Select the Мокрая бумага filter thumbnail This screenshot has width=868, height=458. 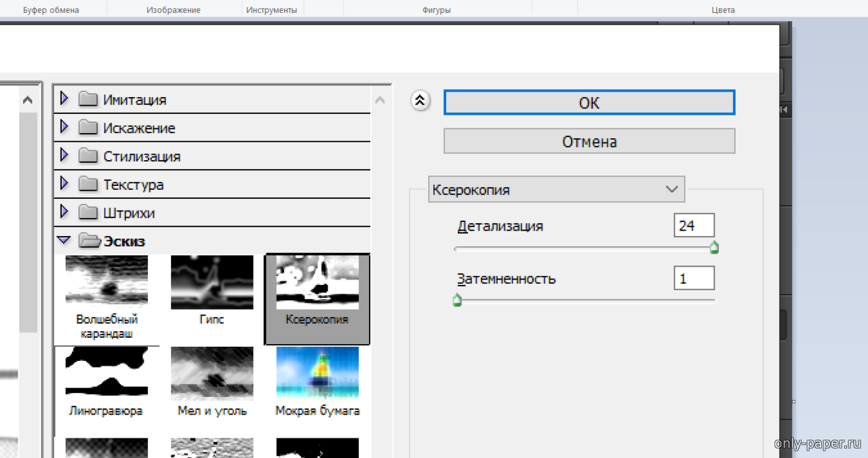point(317,372)
